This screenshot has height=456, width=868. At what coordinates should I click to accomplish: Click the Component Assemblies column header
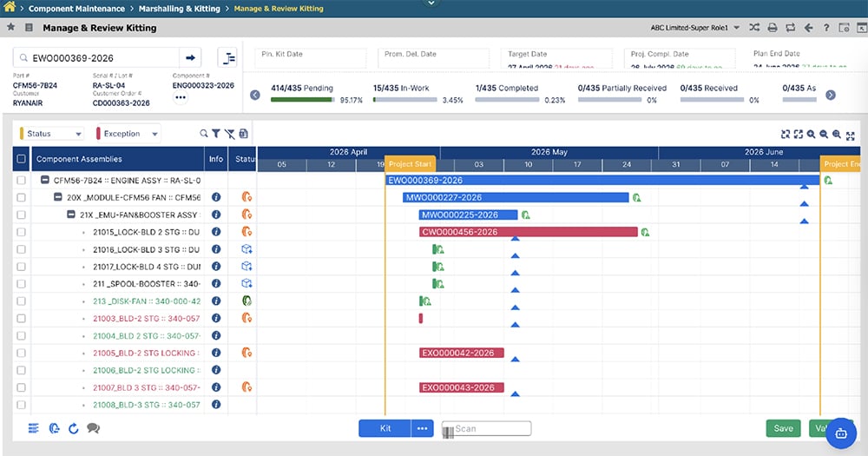(x=118, y=159)
